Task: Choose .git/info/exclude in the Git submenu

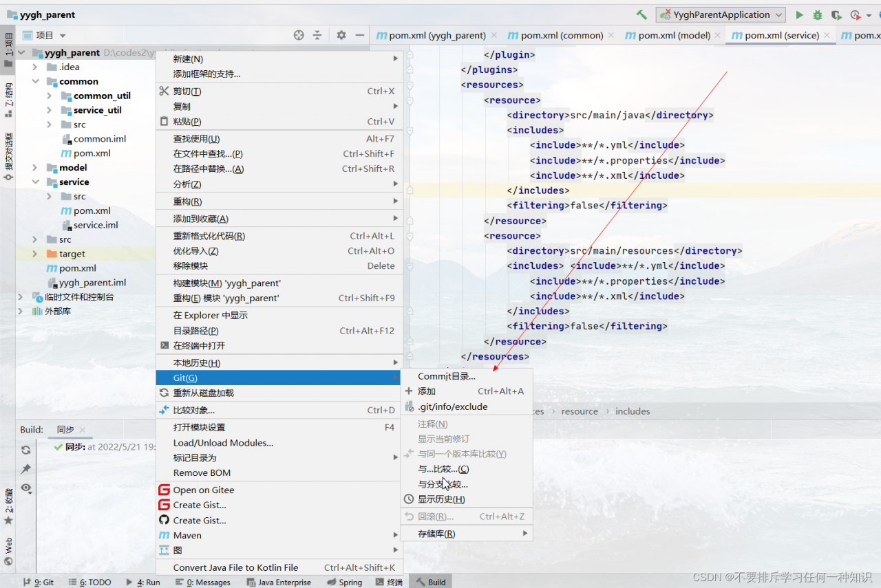Action: pos(467,406)
